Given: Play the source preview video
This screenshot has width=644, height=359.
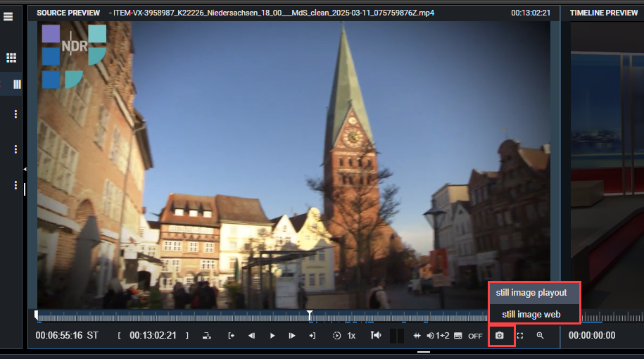Looking at the screenshot, I should (272, 336).
